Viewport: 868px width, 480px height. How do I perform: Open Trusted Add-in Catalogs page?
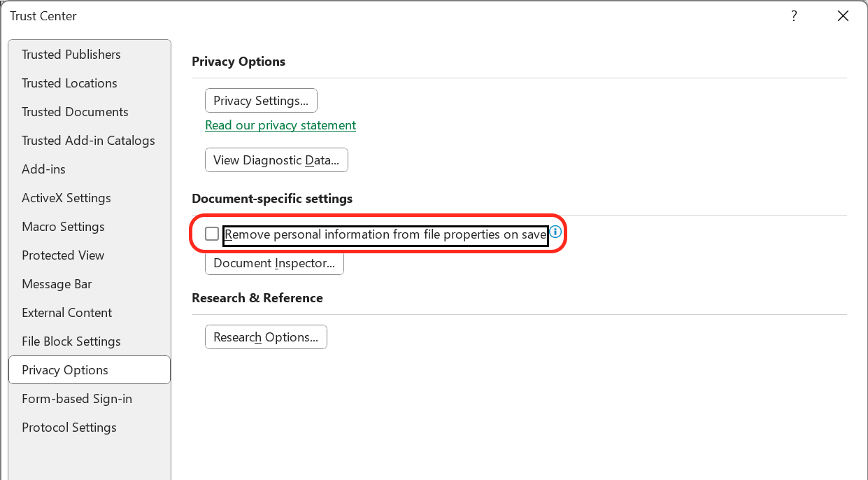click(x=88, y=141)
